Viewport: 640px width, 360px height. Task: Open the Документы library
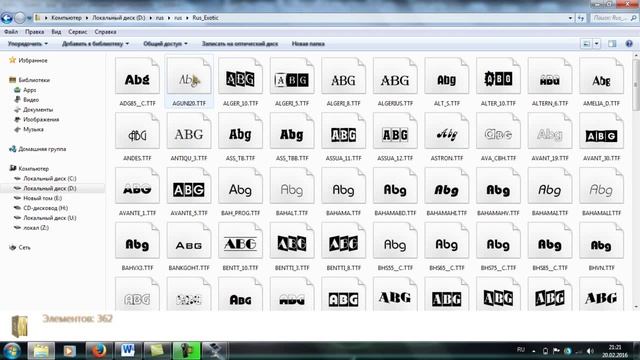coord(38,109)
